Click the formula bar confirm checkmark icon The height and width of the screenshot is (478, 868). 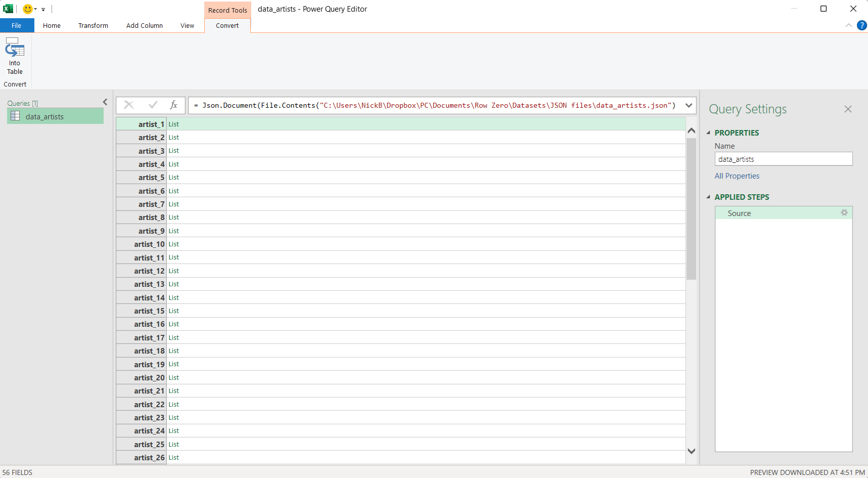pos(153,105)
